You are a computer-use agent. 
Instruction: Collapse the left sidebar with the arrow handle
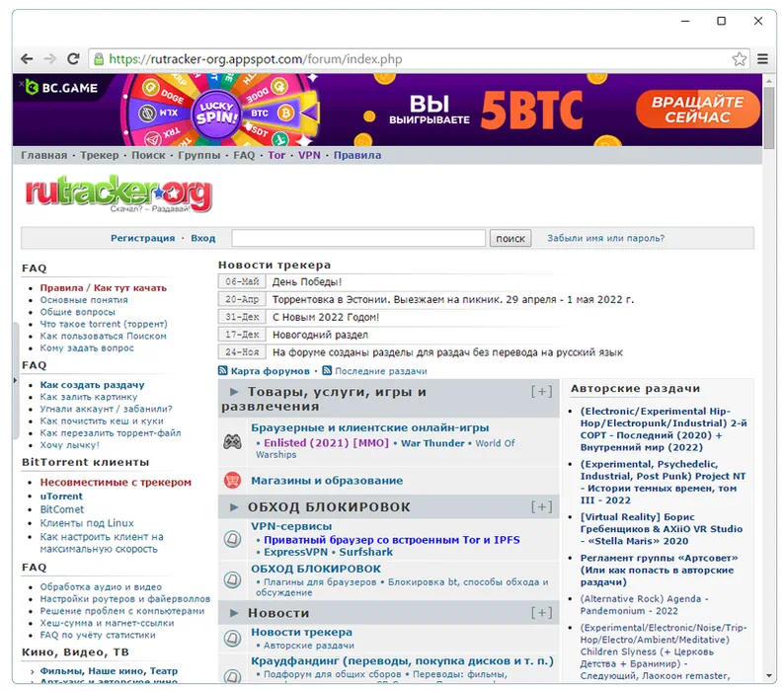[x=15, y=365]
